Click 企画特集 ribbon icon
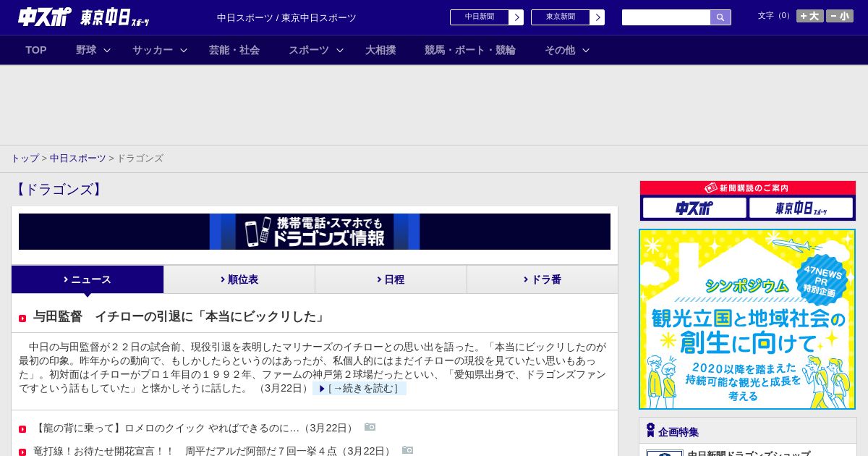This screenshot has height=456, width=868. click(x=650, y=431)
